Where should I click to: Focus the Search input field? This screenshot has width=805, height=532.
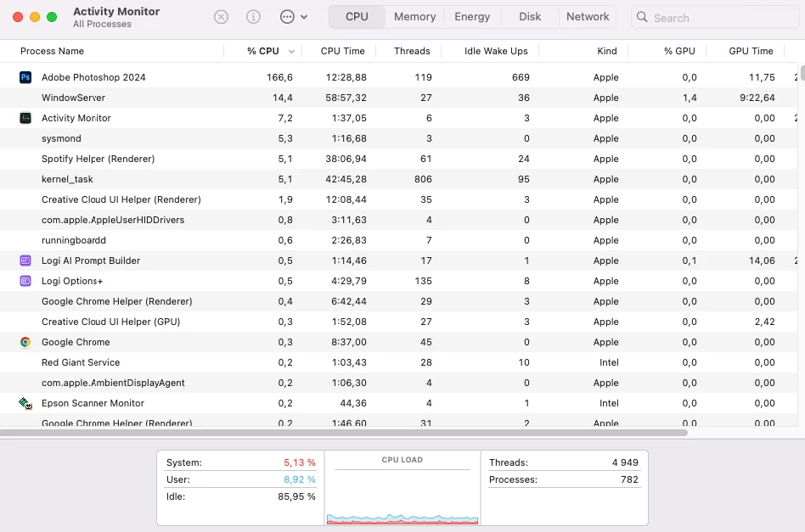(715, 18)
